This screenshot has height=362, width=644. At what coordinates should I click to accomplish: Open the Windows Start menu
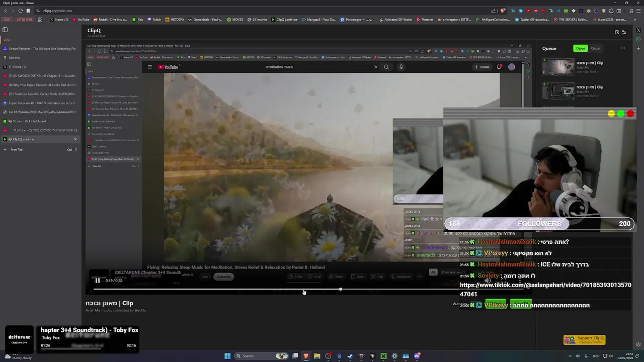point(227,356)
